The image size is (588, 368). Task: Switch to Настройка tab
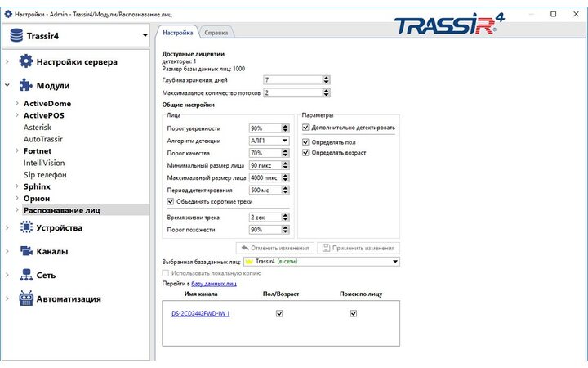click(x=178, y=33)
